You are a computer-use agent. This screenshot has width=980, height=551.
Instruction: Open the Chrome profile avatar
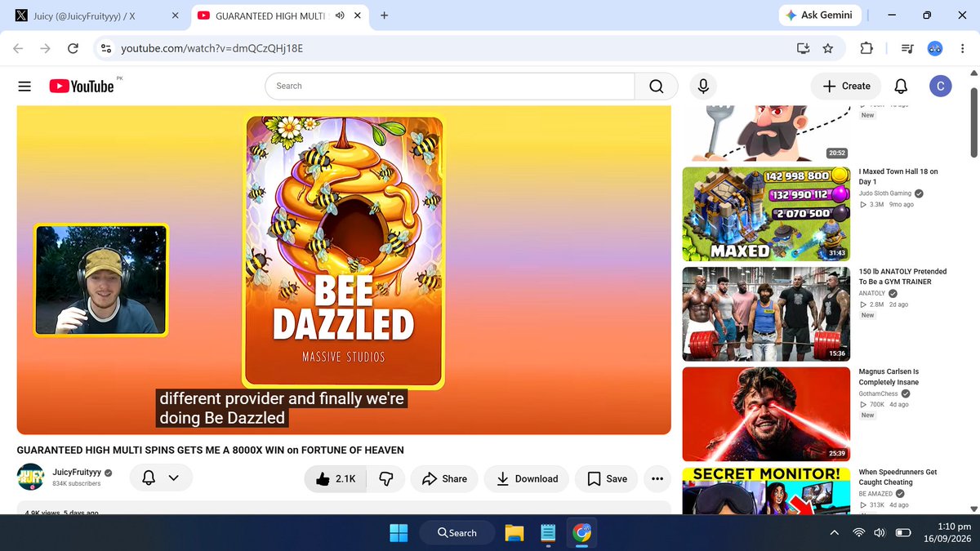pos(935,49)
